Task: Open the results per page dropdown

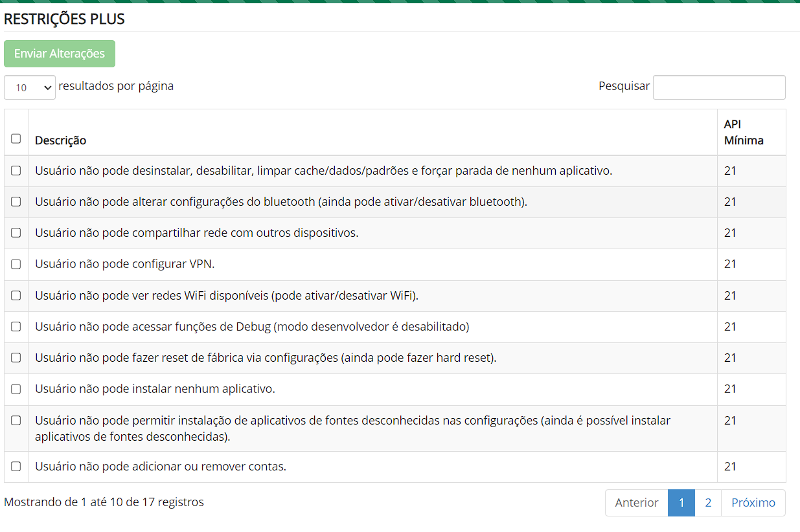Action: tap(30, 87)
